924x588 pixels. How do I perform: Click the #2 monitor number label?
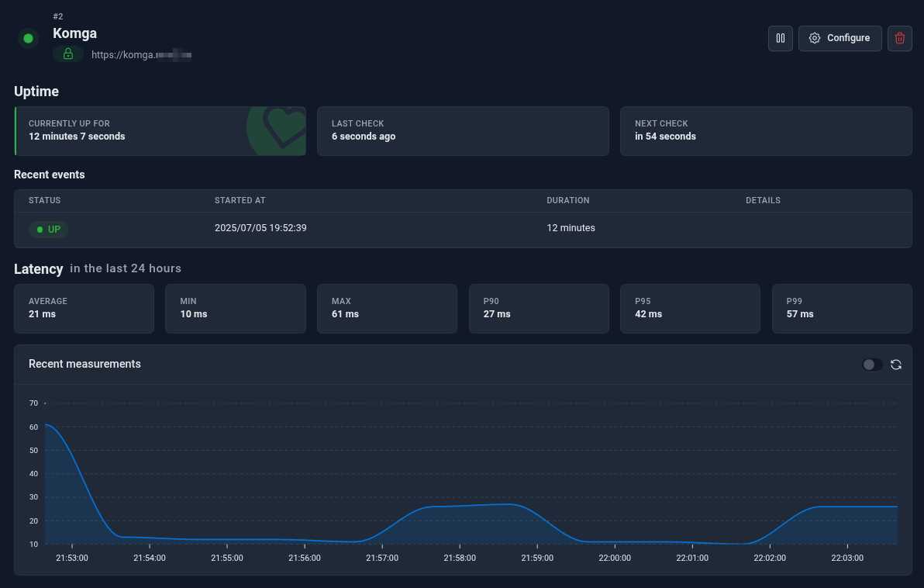tap(57, 16)
